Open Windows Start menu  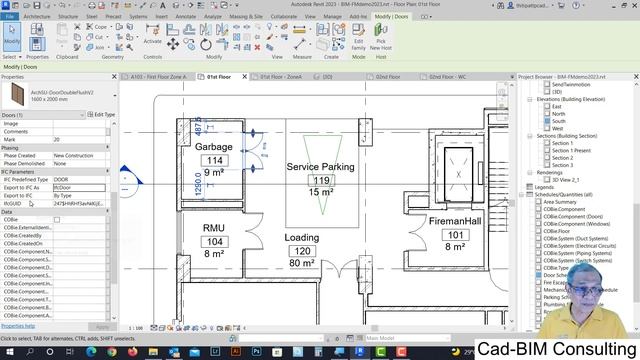[x=9, y=351]
